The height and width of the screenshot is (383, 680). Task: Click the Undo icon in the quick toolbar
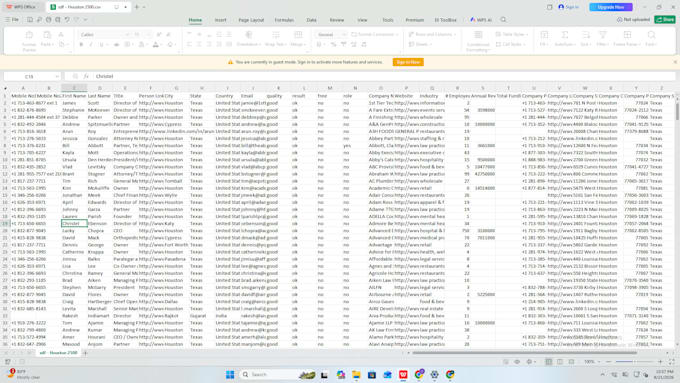(x=67, y=20)
